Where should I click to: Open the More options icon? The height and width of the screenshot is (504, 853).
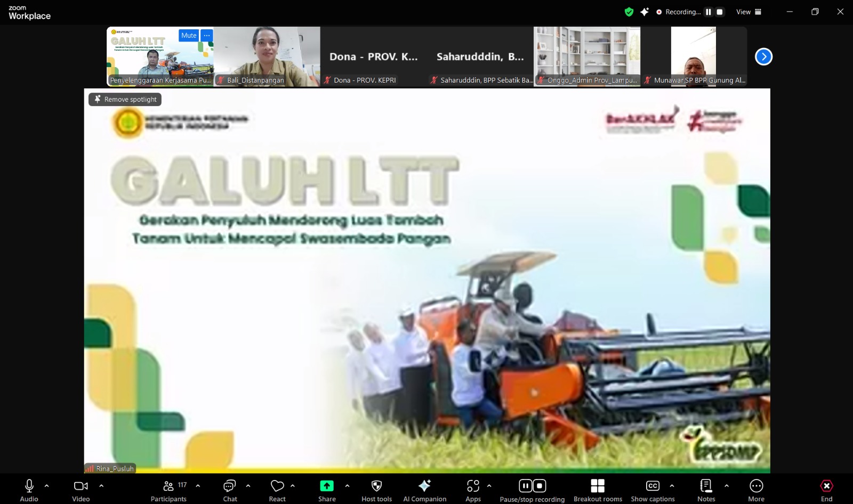(x=756, y=490)
